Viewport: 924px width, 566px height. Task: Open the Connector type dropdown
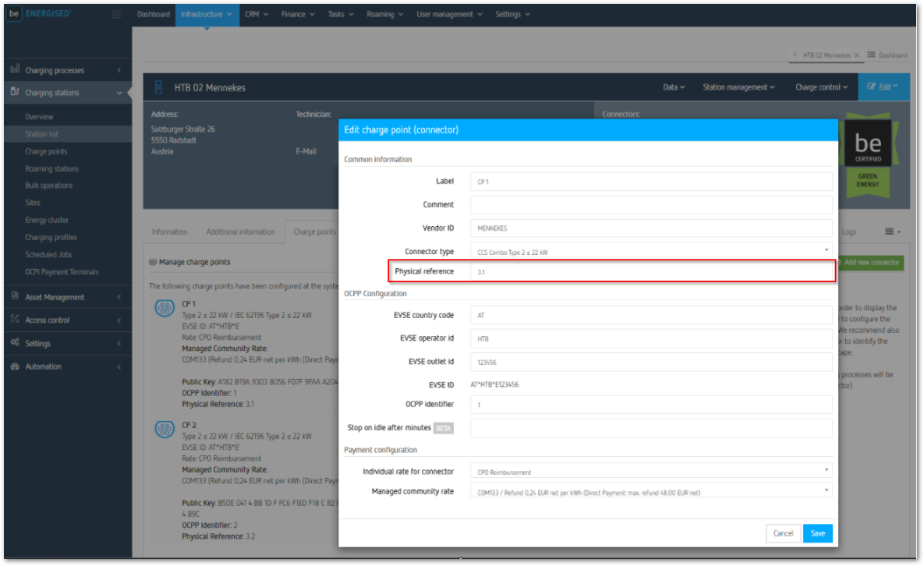point(650,252)
